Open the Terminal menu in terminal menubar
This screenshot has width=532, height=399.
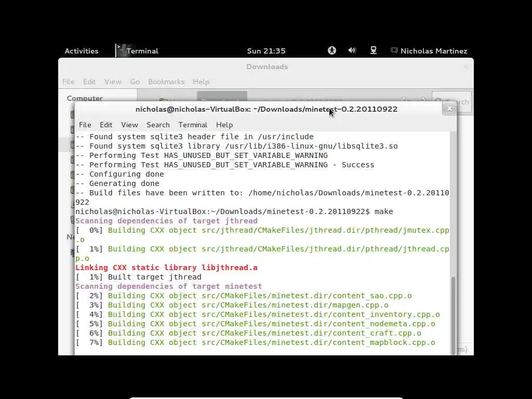click(x=193, y=125)
